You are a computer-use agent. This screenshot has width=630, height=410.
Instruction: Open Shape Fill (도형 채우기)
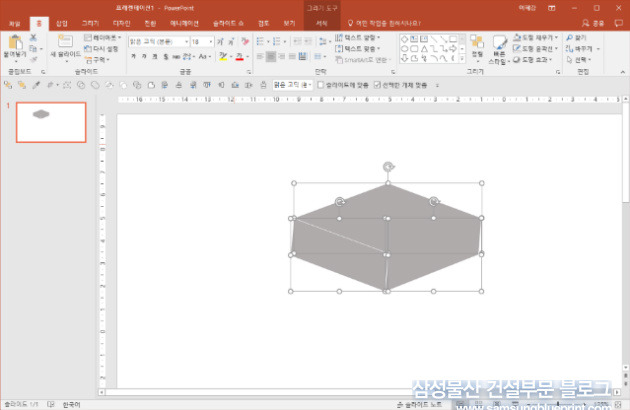pyautogui.click(x=536, y=37)
